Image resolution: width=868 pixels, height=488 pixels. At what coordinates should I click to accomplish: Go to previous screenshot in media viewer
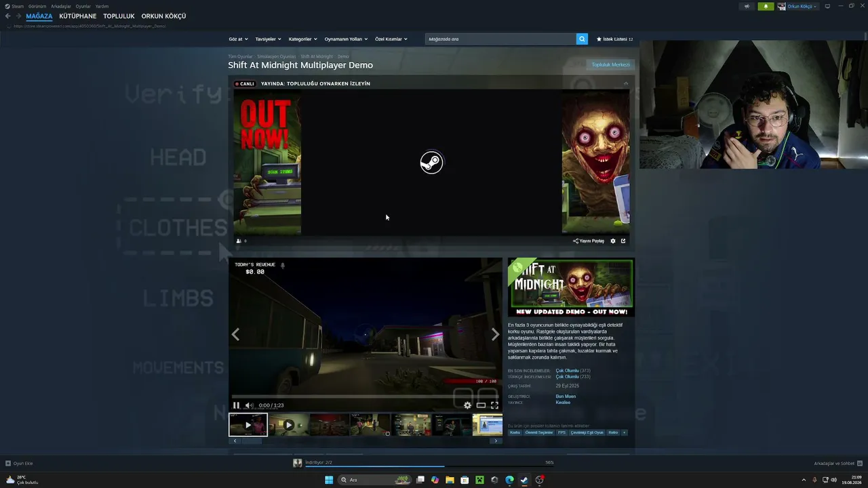[235, 334]
